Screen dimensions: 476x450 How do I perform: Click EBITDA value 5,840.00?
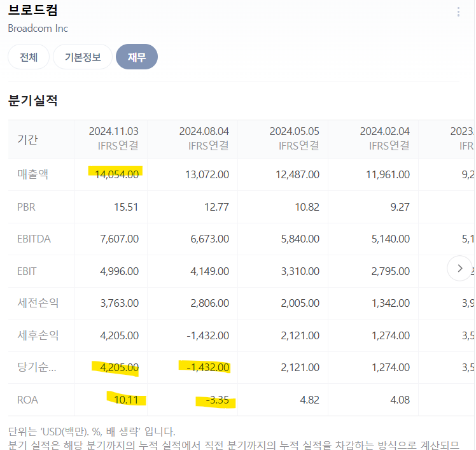pyautogui.click(x=300, y=239)
